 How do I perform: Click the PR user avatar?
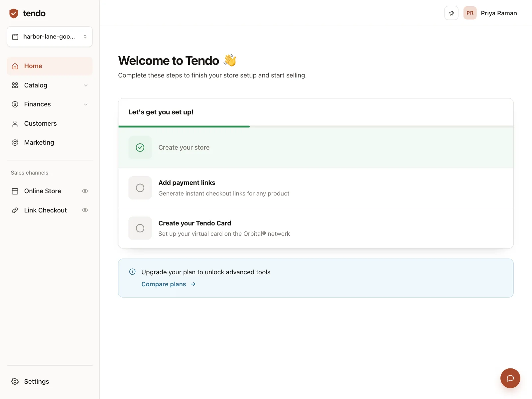coord(470,13)
